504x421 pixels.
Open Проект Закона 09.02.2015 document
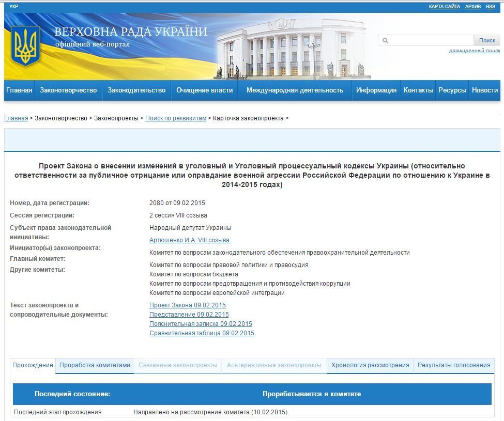click(188, 305)
